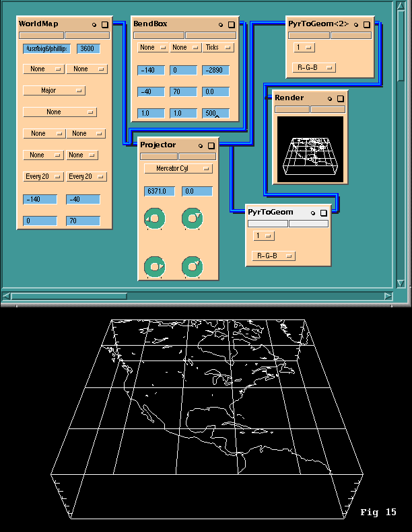Click the Render module preview thumbnail
Screen dimensions: 412x532
310,149
